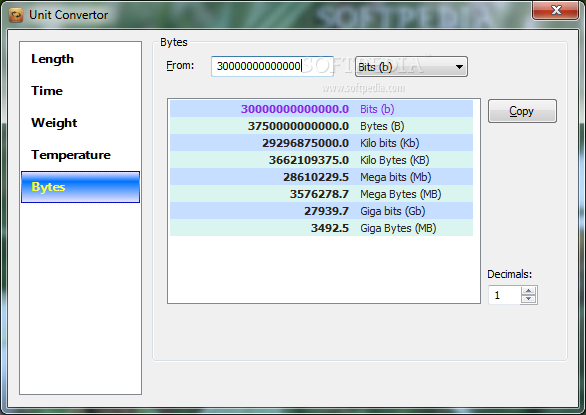Select the Kilo Bytes (KB) result row
Screen dimensions: 586x415
coord(321,160)
